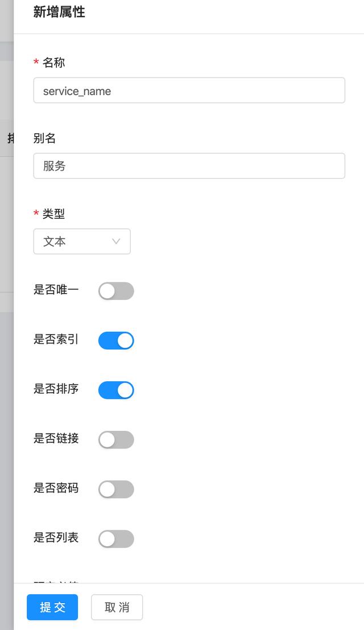The image size is (364, 630).
Task: Cancel with the 取消 button
Action: [117, 607]
